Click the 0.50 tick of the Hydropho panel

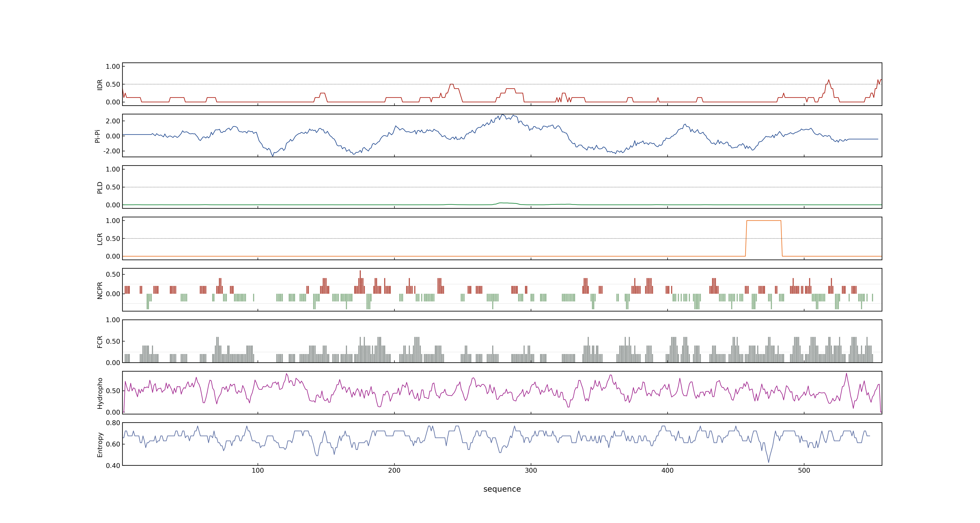click(x=113, y=391)
